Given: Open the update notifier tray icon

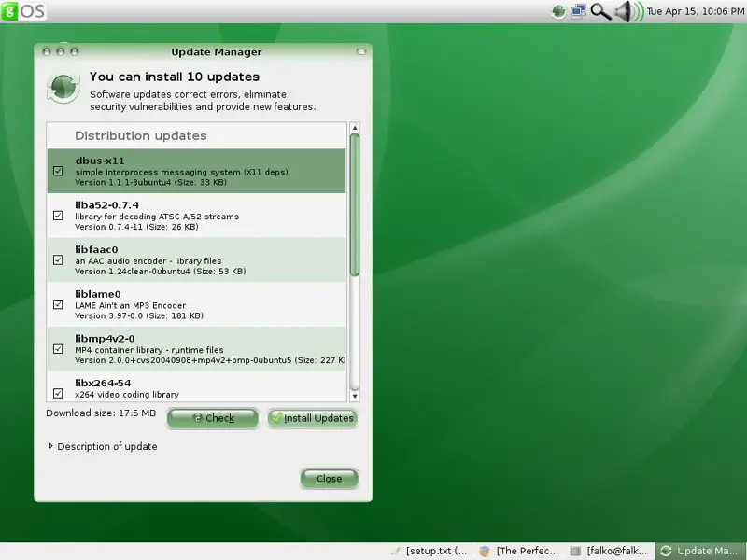Looking at the screenshot, I should point(558,11).
